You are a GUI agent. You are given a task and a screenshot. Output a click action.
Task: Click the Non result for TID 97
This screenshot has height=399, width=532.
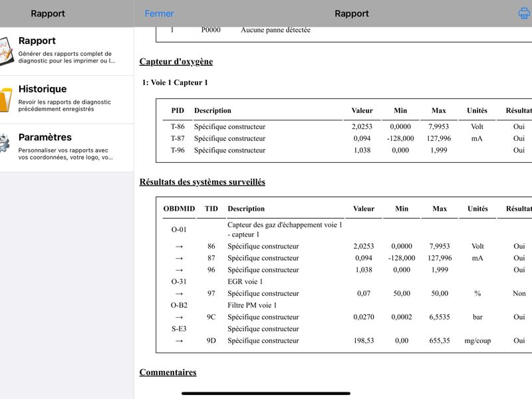point(519,293)
